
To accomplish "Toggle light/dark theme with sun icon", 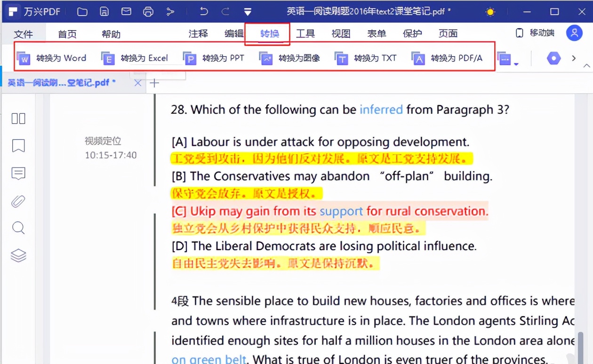I will 489,11.
